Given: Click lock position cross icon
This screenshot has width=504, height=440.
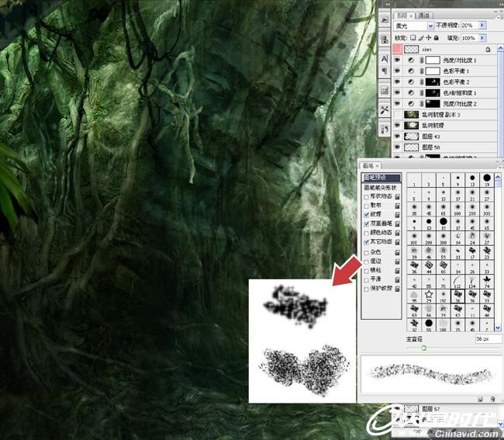Looking at the screenshot, I should pyautogui.click(x=428, y=37).
